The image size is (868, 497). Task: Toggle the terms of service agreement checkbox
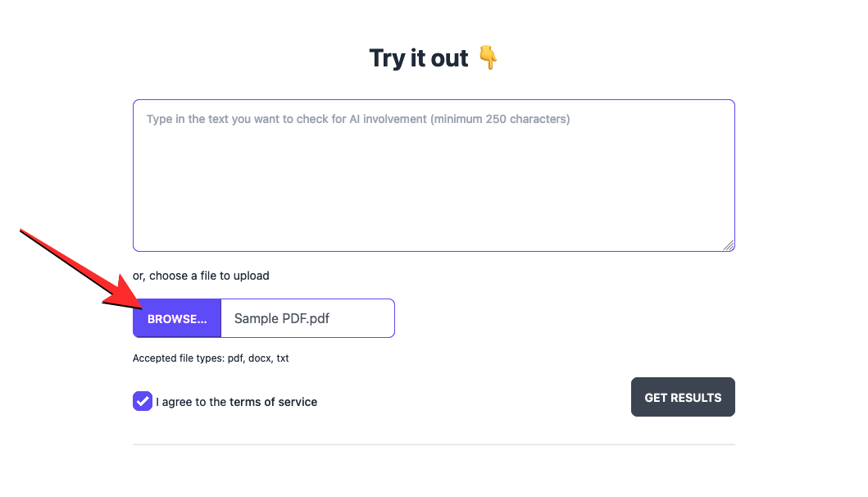pos(143,402)
